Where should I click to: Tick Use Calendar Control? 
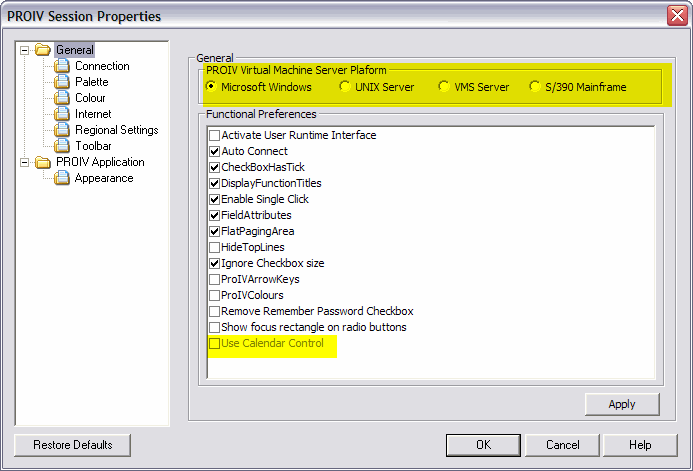(x=214, y=343)
